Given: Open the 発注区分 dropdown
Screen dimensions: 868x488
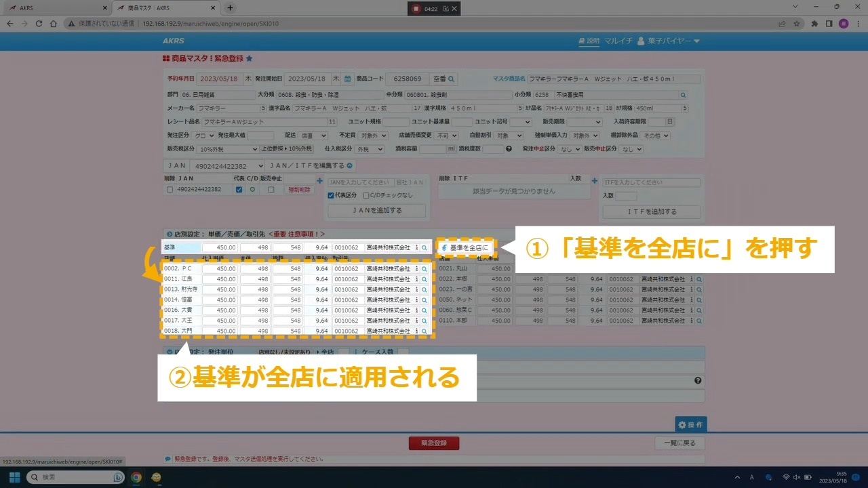Looking at the screenshot, I should pyautogui.click(x=202, y=136).
